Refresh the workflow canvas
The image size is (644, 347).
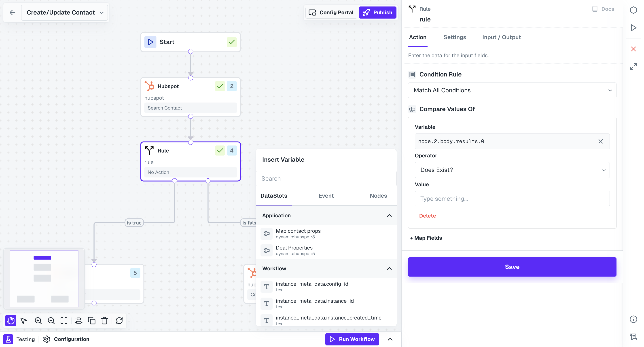tap(119, 320)
